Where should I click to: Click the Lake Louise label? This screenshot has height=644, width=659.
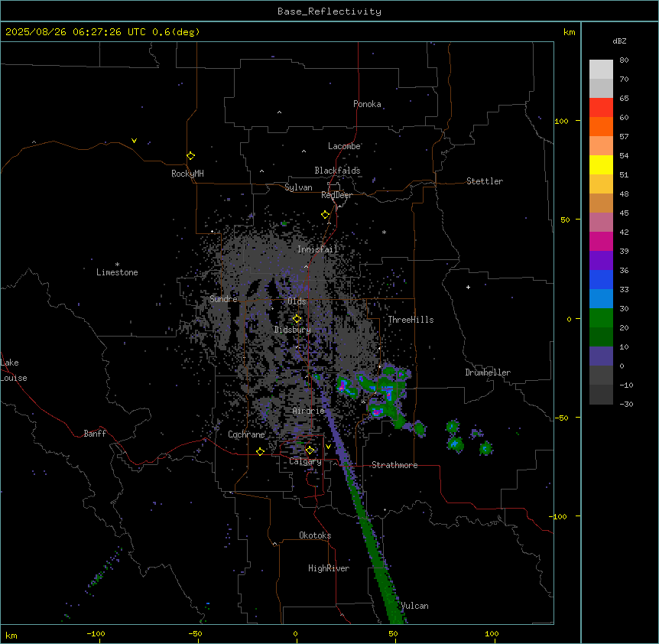point(14,370)
